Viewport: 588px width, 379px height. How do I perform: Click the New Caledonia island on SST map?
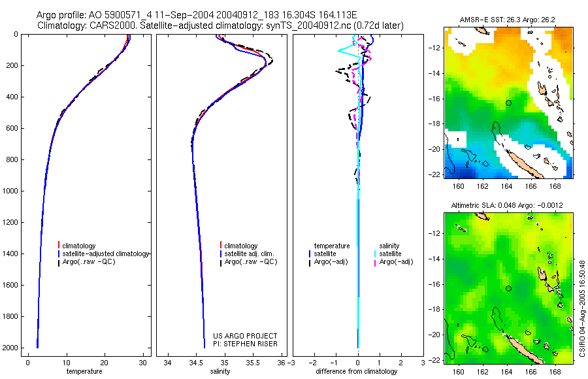[524, 165]
